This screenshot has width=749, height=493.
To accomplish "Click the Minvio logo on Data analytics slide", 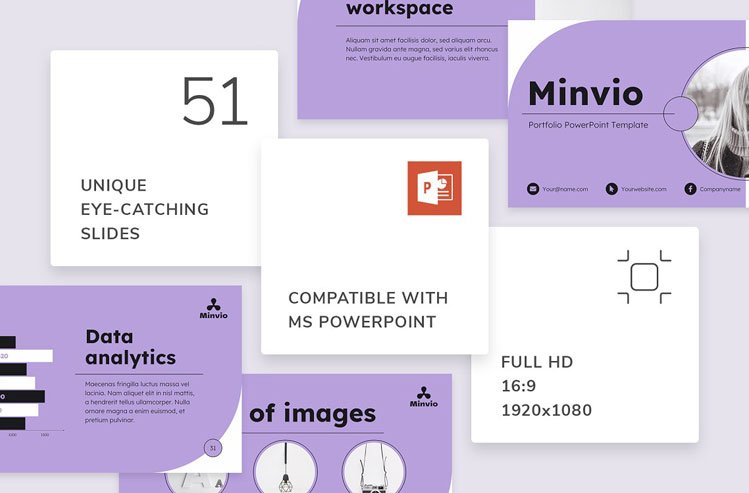I will (214, 309).
